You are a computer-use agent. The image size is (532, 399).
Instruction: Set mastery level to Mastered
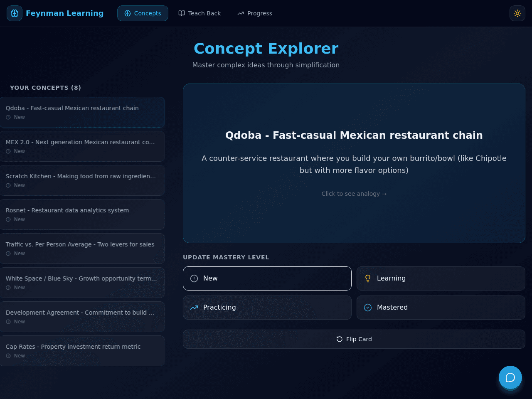tap(441, 308)
